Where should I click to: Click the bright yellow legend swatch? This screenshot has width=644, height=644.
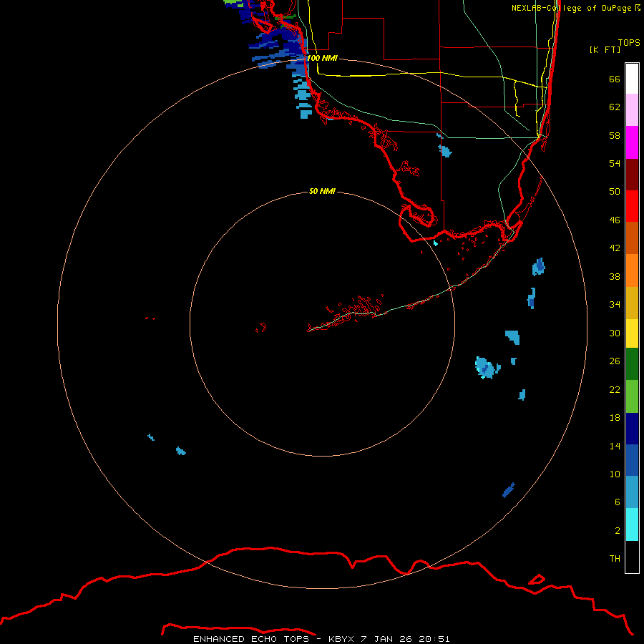pyautogui.click(x=632, y=333)
